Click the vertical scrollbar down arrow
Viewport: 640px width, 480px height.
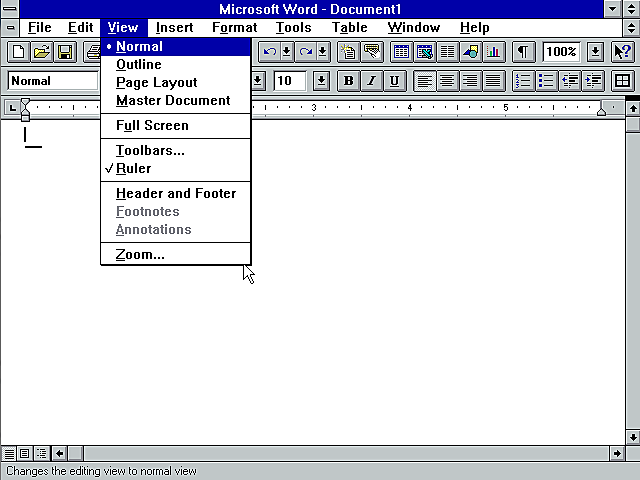click(x=633, y=437)
